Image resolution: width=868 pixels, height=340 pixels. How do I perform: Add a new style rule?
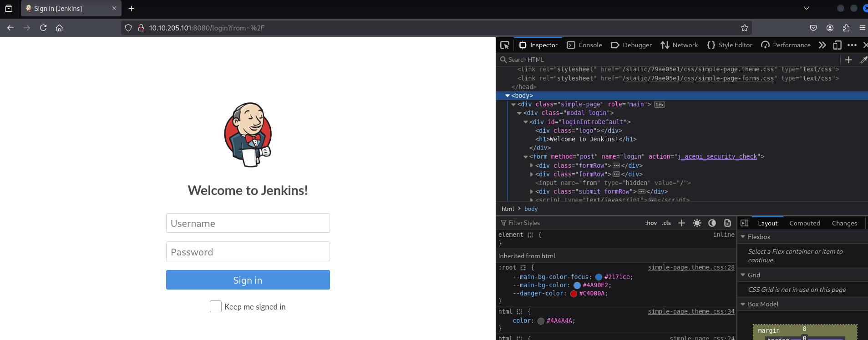tap(681, 223)
